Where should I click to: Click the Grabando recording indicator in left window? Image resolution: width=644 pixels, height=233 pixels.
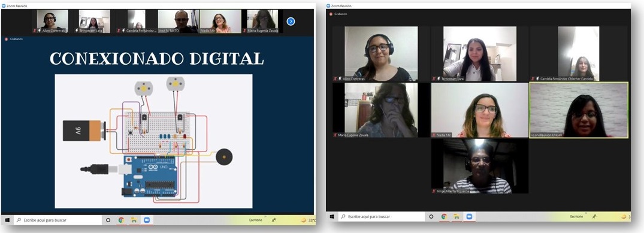tap(14, 39)
